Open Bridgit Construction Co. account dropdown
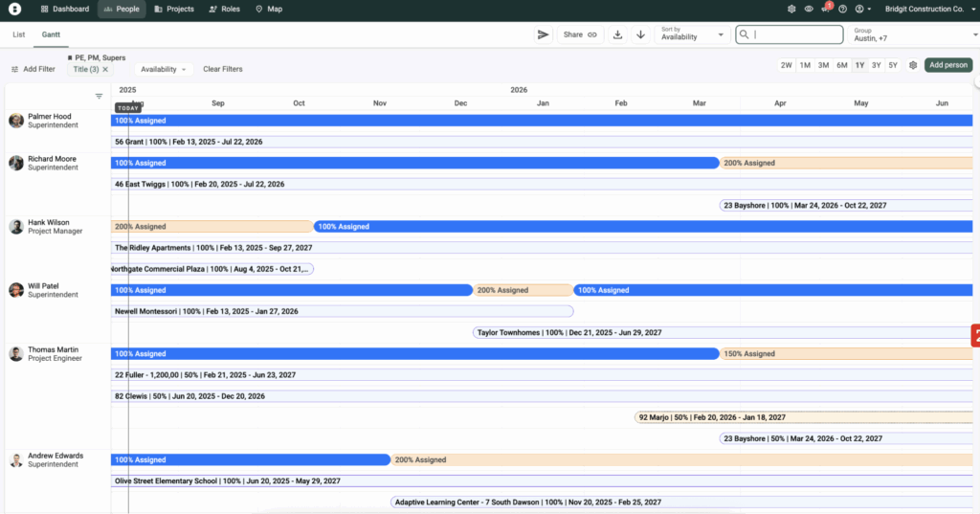This screenshot has height=514, width=980. (x=930, y=9)
